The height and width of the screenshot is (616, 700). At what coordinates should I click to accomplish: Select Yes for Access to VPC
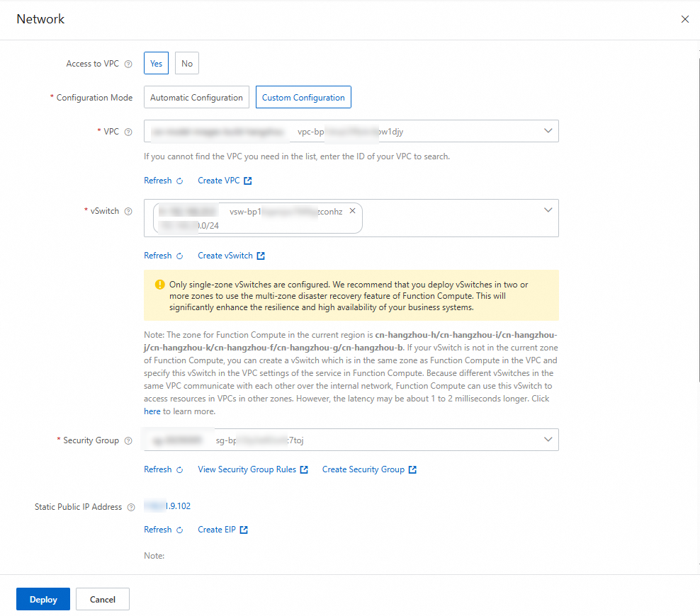click(156, 63)
